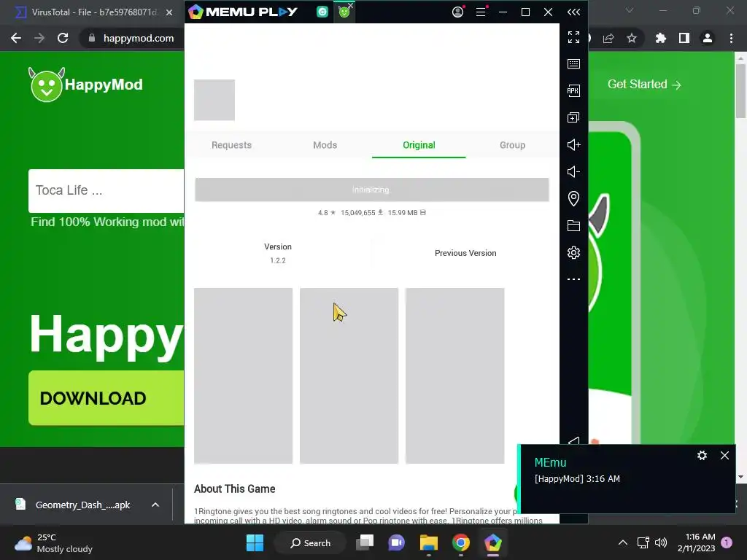Open Previous Version link
The height and width of the screenshot is (560, 747).
465,253
